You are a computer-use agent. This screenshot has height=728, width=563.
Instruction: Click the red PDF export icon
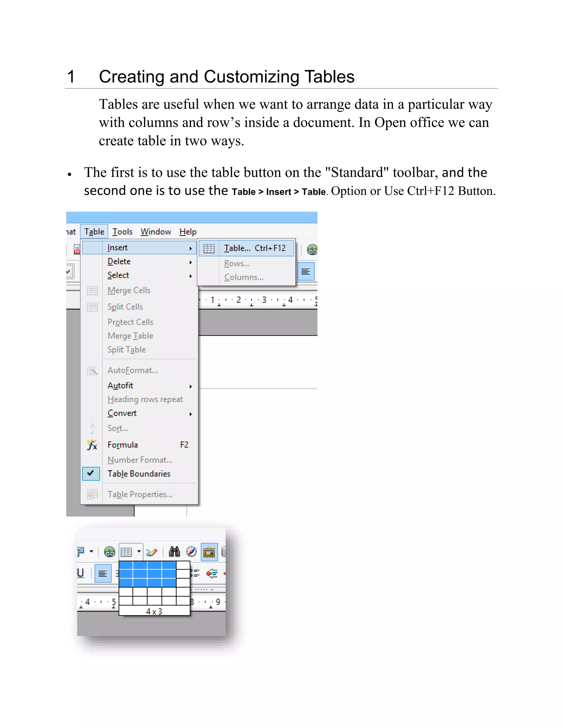77,249
